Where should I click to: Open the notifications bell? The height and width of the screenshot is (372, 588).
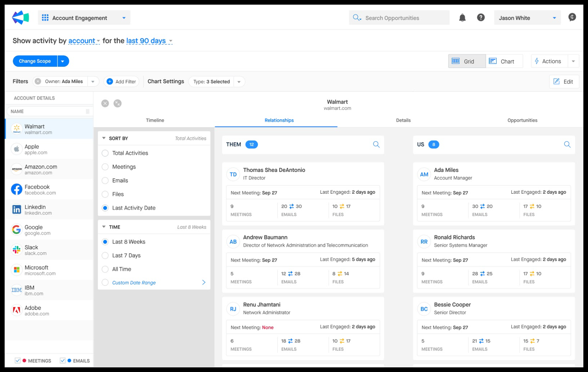coord(462,18)
